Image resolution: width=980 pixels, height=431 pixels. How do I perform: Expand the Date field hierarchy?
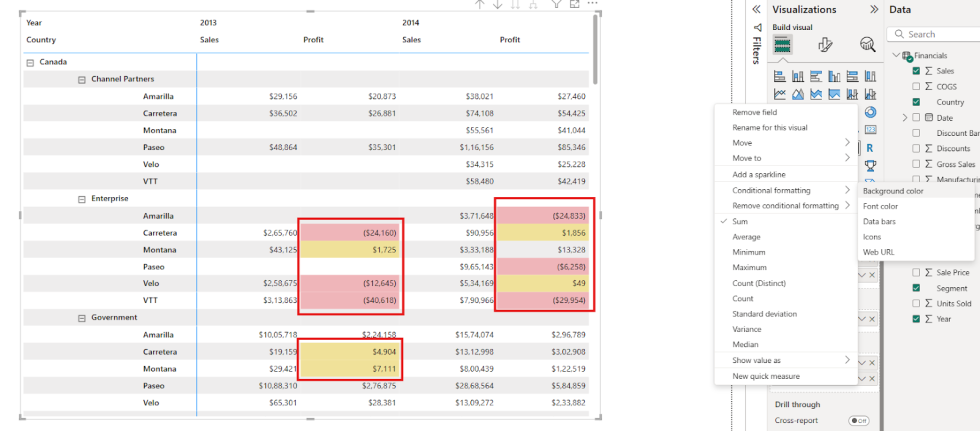click(905, 117)
